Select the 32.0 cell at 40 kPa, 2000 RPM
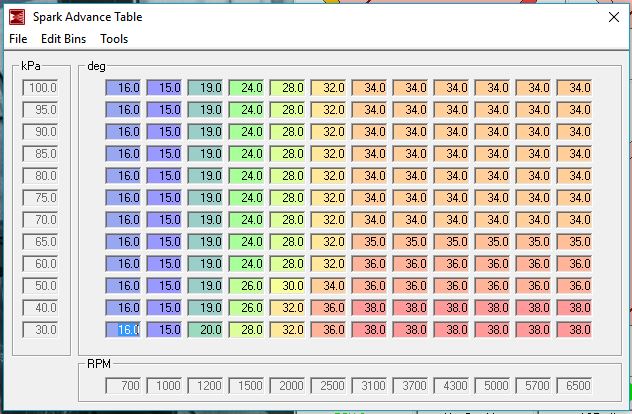This screenshot has width=632, height=414. click(287, 308)
